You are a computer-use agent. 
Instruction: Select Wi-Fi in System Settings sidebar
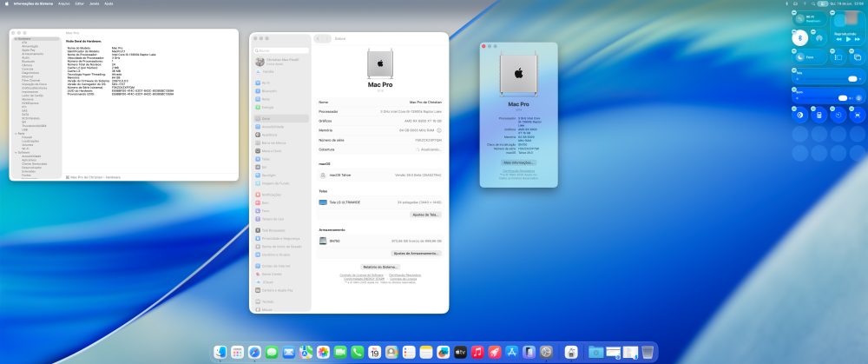tap(282, 83)
